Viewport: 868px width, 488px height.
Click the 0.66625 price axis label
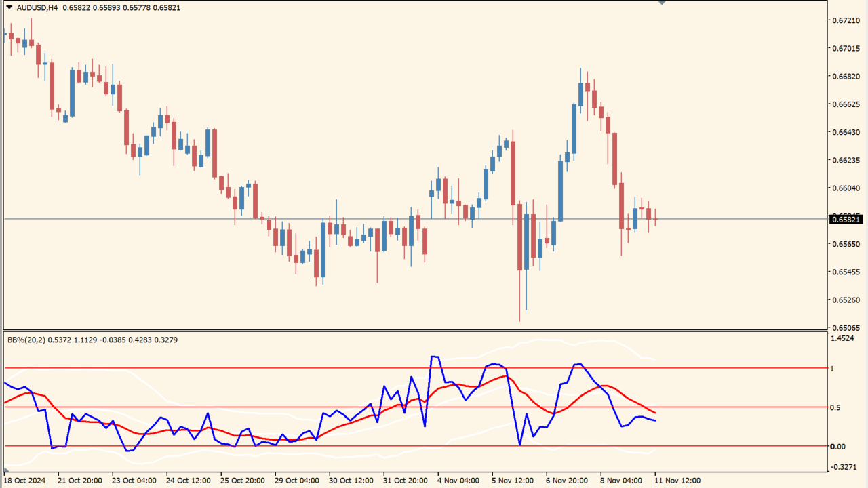pos(845,104)
